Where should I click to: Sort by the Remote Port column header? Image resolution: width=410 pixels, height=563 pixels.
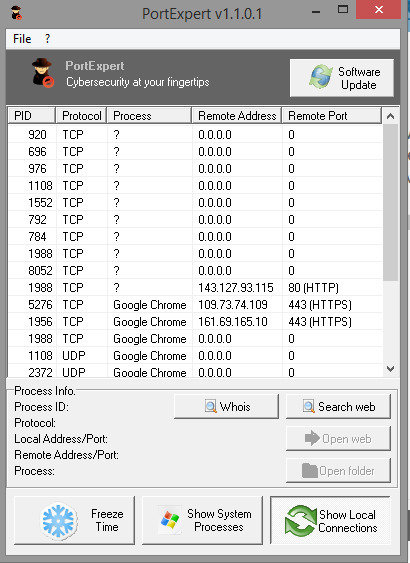[x=332, y=116]
